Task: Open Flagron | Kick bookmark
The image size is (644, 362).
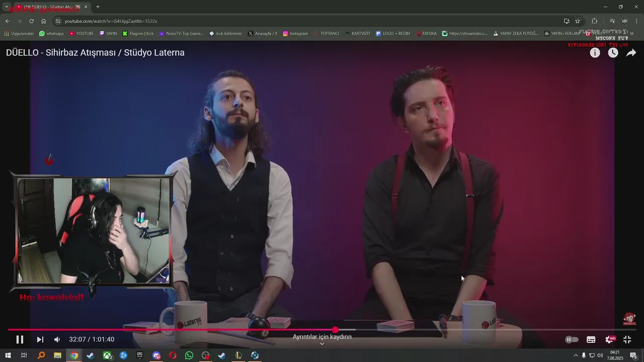Action: [138, 34]
